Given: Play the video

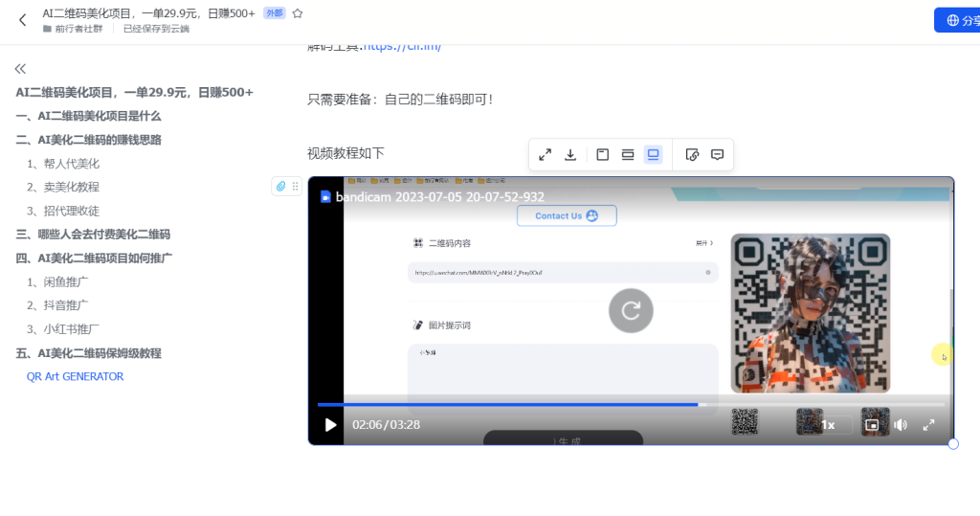Looking at the screenshot, I should coord(330,425).
